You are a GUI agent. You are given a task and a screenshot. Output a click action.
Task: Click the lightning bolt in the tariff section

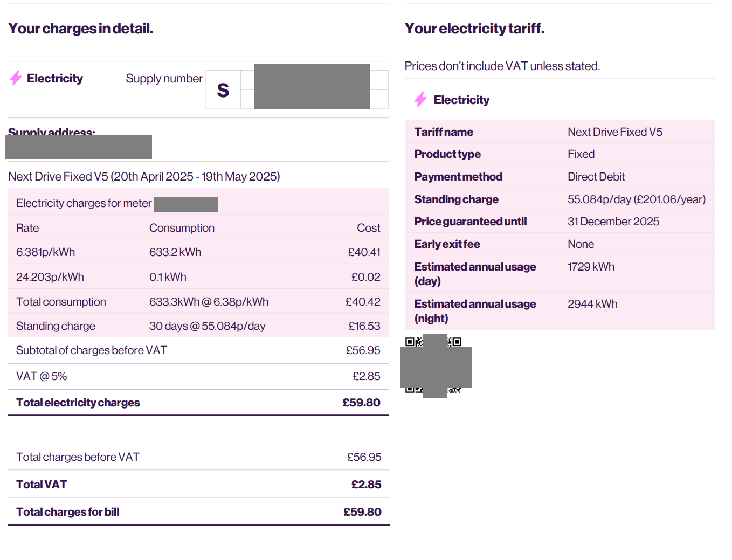[x=420, y=100]
